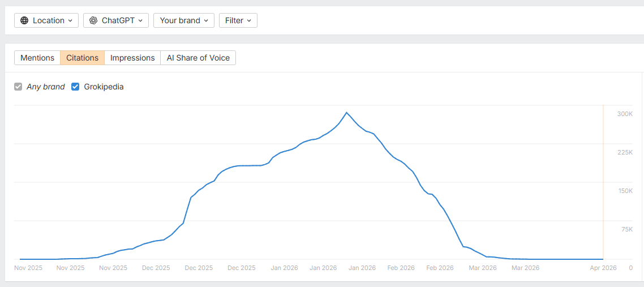Screen dimensions: 644x287
Task: Switch to the Mentions tab
Action: [x=37, y=58]
